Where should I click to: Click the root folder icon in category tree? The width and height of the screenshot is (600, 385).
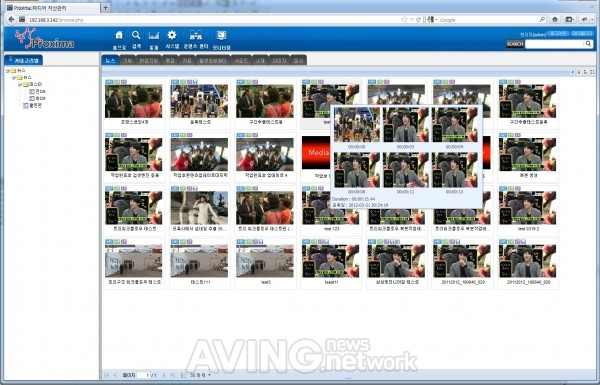coord(13,71)
